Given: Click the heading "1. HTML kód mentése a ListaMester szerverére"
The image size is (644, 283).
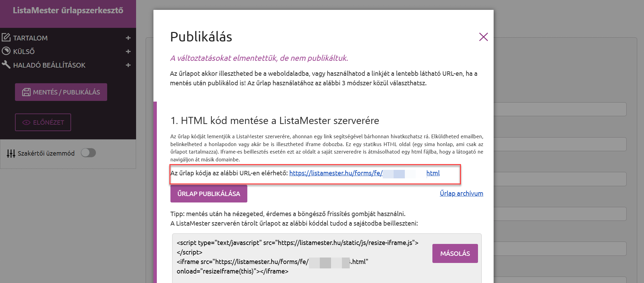Looking at the screenshot, I should pyautogui.click(x=275, y=121).
